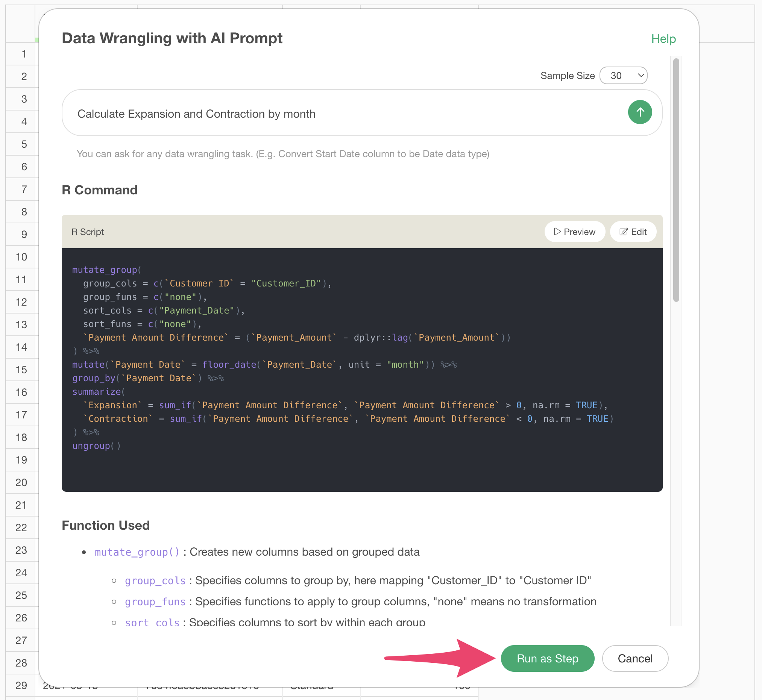Click the Edit pencil icon
The image size is (762, 700).
pyautogui.click(x=623, y=232)
